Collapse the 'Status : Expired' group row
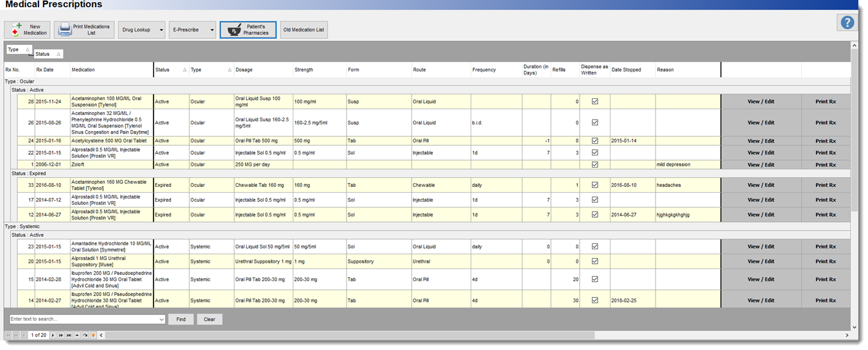This screenshot has width=868, height=350. click(x=430, y=173)
